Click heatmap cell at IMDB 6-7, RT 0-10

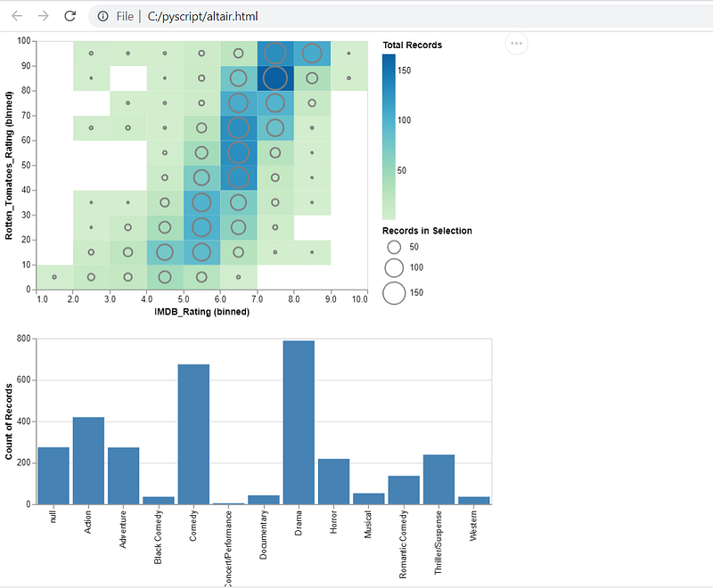coord(238,277)
